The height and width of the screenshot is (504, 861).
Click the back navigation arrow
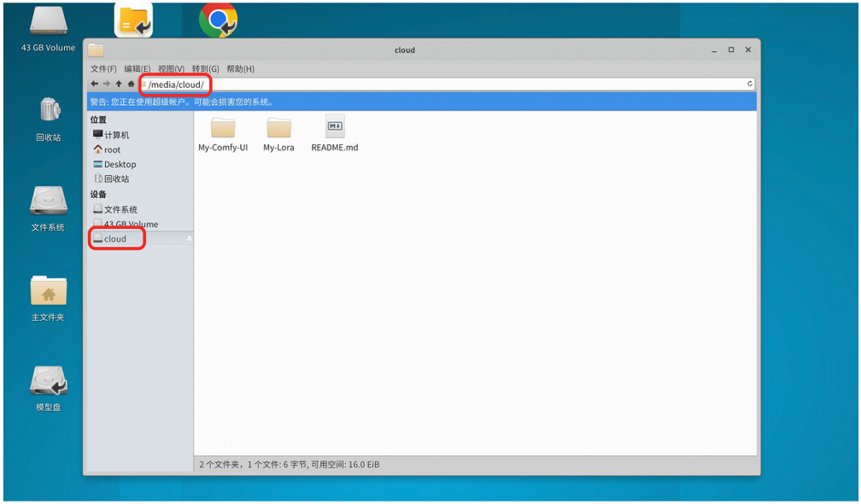pos(94,84)
